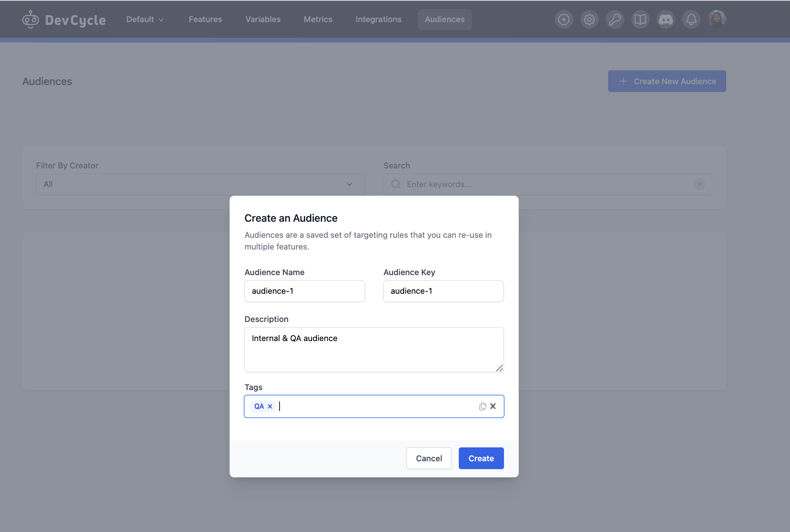Click the search magnifier icon
The width and height of the screenshot is (790, 532).
(395, 184)
